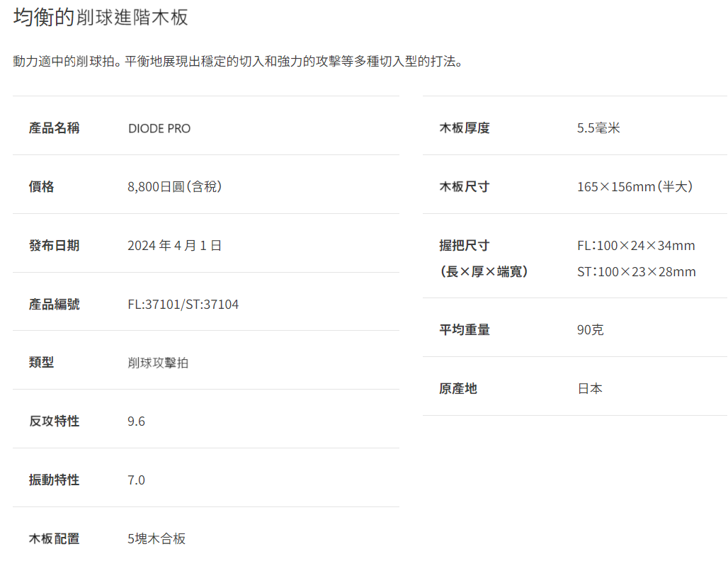Click the sub-label (長×厚×端寬)
Image resolution: width=728 pixels, height=561 pixels.
[484, 272]
